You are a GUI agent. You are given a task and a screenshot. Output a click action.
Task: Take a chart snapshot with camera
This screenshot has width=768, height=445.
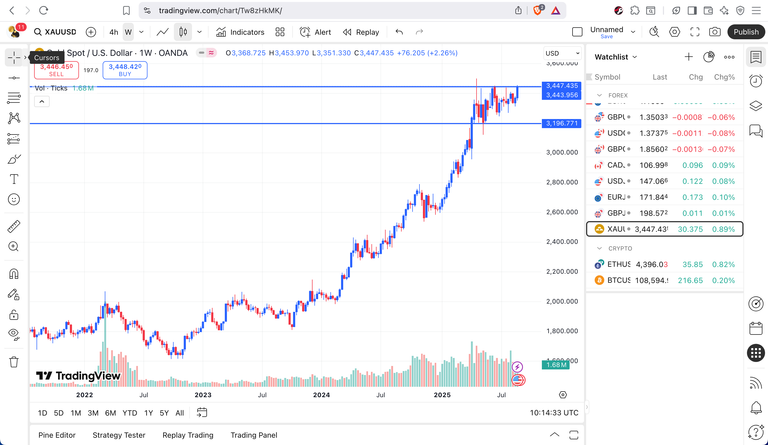pos(715,32)
